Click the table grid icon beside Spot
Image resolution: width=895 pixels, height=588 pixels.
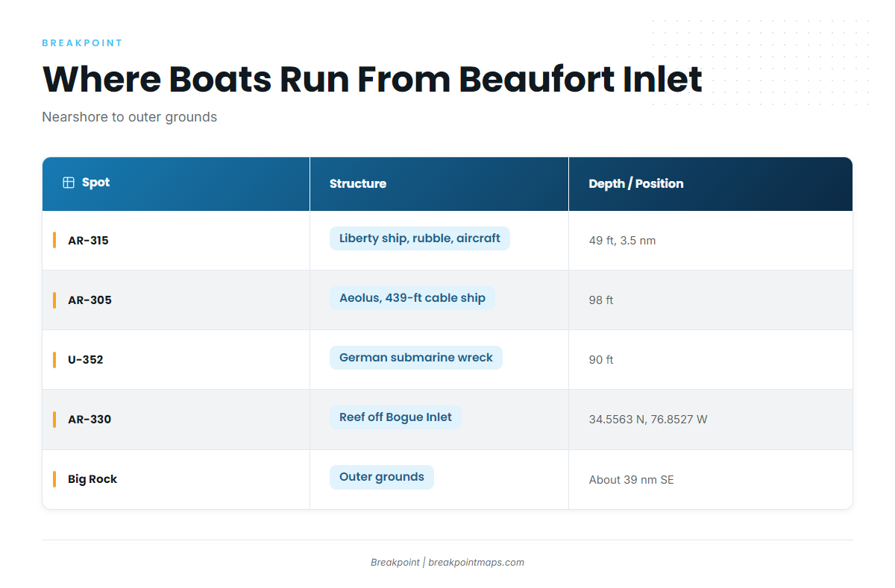tap(69, 183)
